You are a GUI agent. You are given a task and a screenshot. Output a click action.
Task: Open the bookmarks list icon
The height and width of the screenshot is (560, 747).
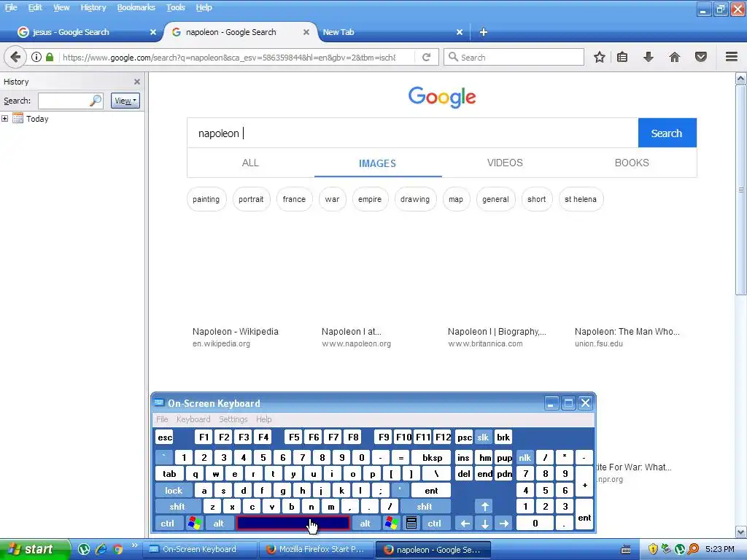click(x=622, y=57)
